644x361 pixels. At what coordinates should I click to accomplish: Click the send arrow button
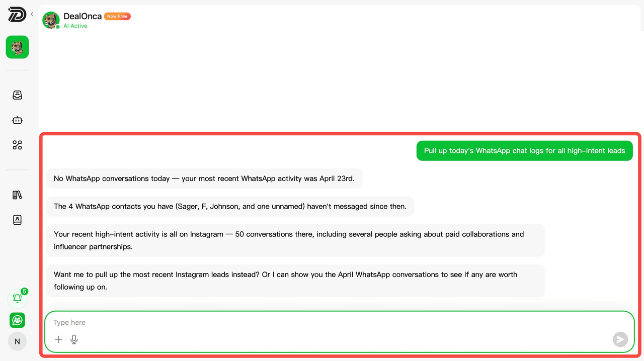click(x=620, y=339)
